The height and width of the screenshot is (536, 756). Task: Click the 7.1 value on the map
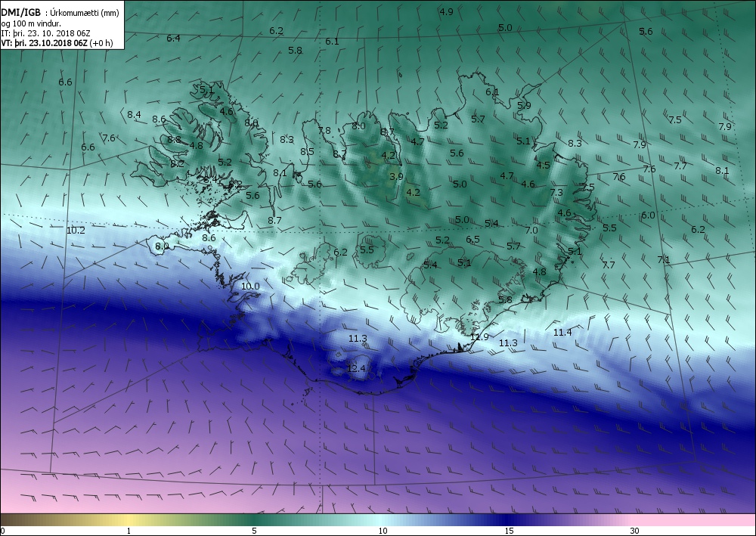click(x=664, y=260)
